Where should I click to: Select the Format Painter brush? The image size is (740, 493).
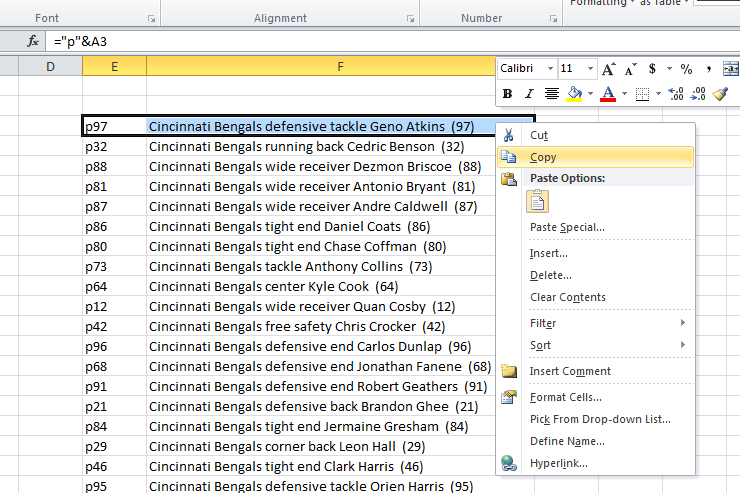(720, 94)
